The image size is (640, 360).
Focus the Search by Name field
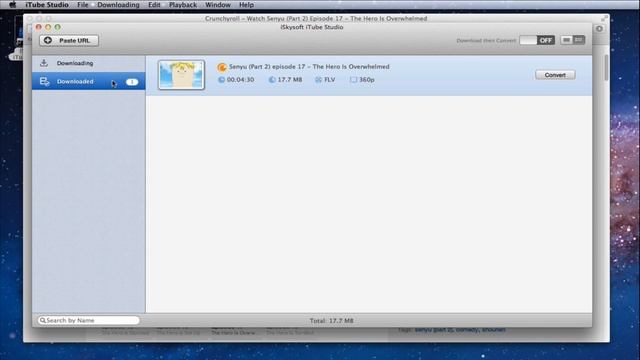[89, 320]
